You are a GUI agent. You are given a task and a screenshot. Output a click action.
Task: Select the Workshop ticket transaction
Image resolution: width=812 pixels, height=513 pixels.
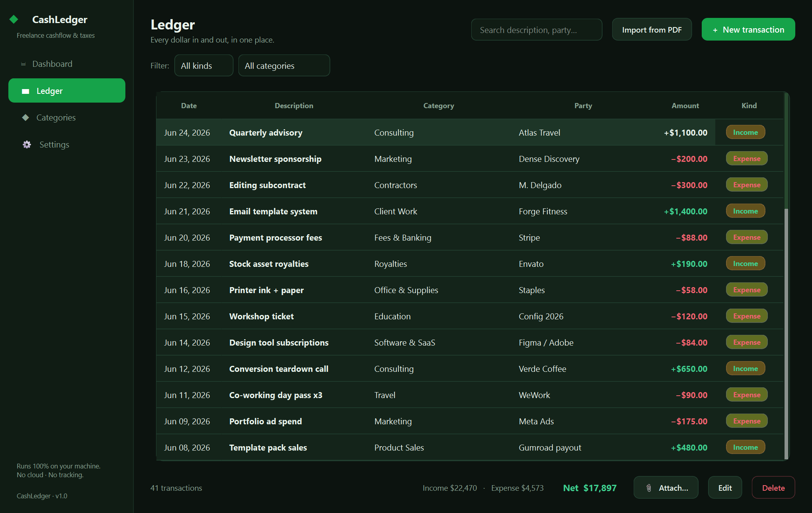(470, 316)
